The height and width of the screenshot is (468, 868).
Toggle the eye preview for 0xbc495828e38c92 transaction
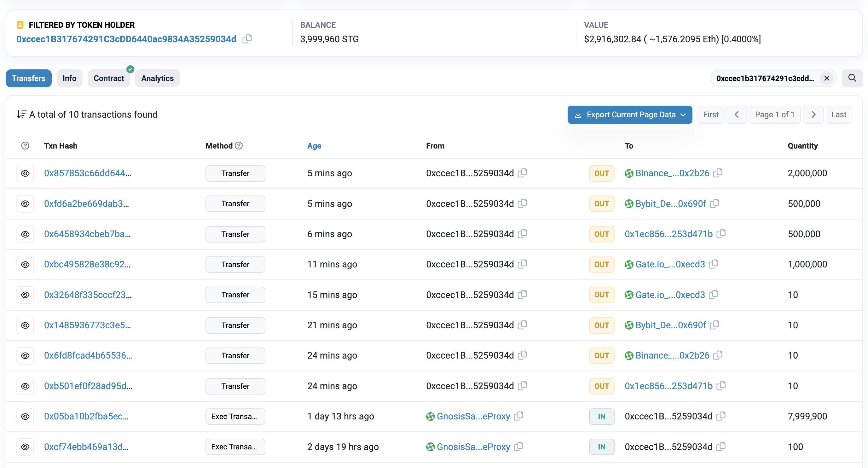(x=25, y=264)
